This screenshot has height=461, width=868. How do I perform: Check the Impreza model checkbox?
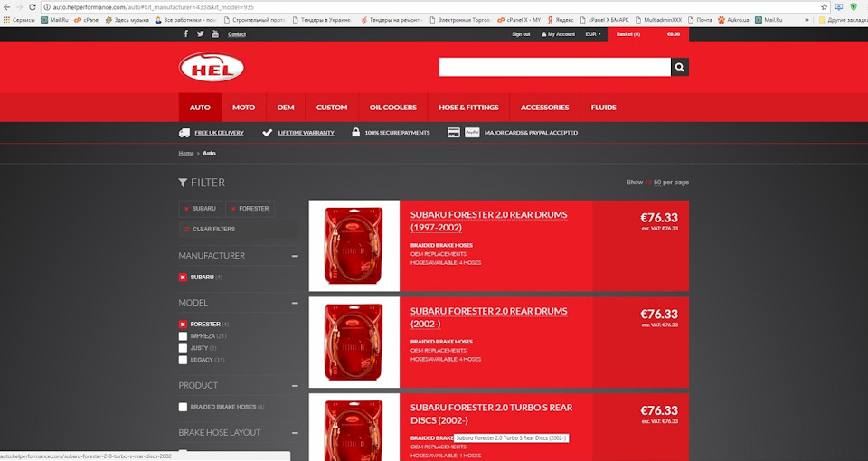pos(183,336)
